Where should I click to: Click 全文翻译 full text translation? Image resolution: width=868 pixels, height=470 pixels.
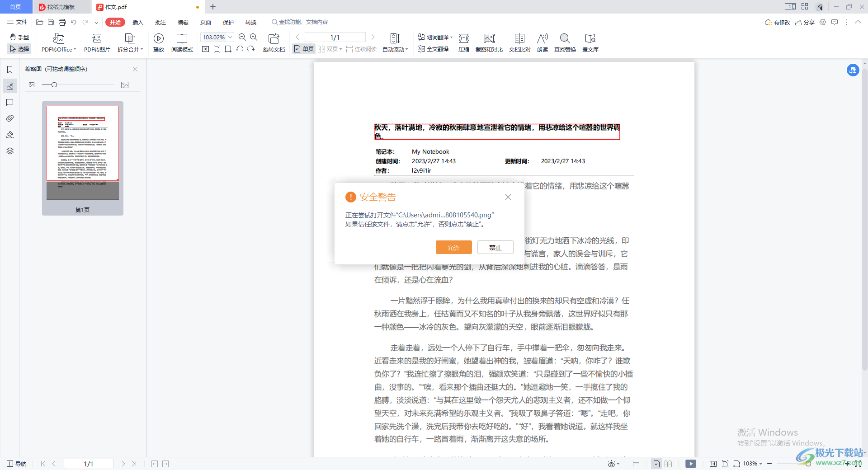433,49
